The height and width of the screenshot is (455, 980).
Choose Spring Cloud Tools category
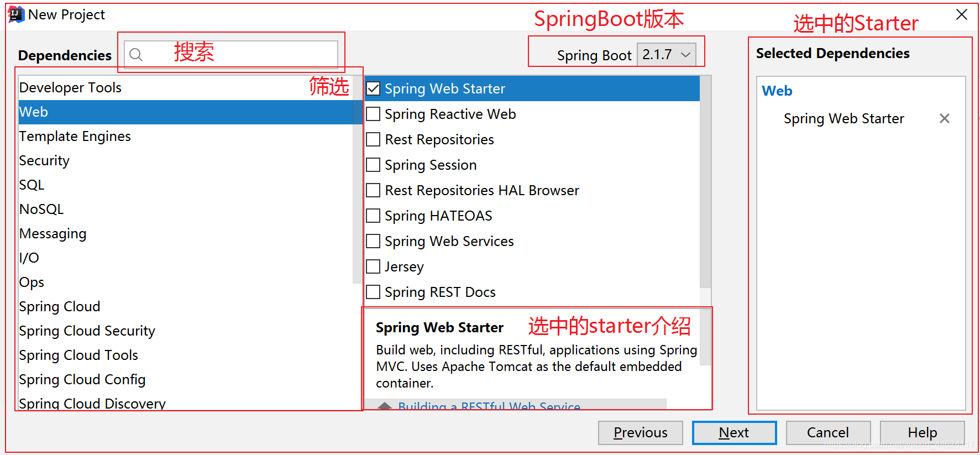[x=186, y=355]
